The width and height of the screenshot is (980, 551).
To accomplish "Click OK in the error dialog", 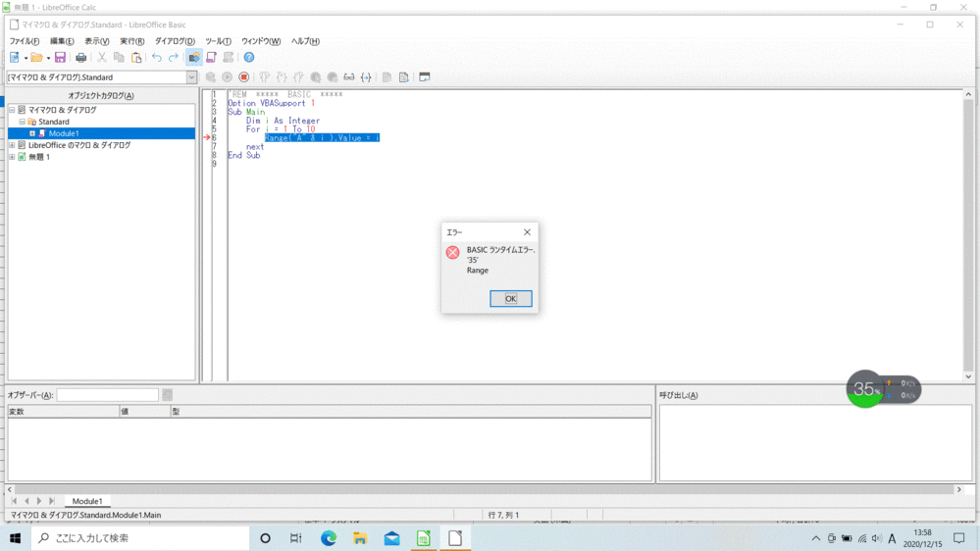I will (x=510, y=298).
